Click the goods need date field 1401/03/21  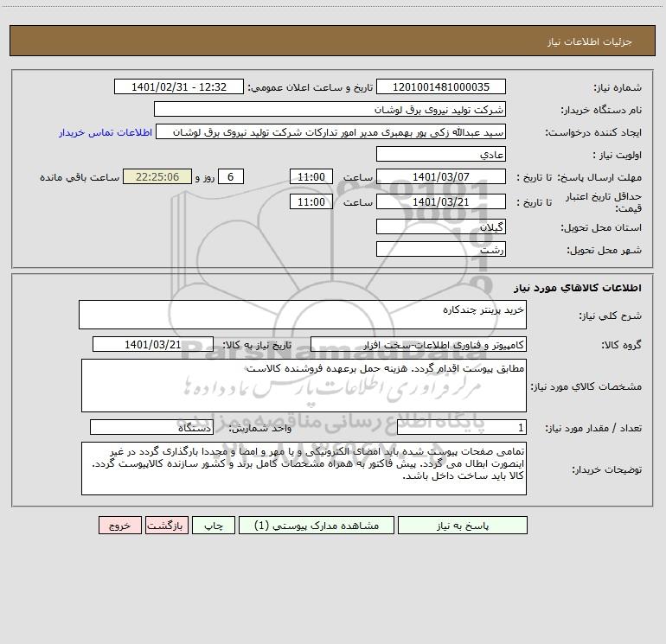point(153,344)
